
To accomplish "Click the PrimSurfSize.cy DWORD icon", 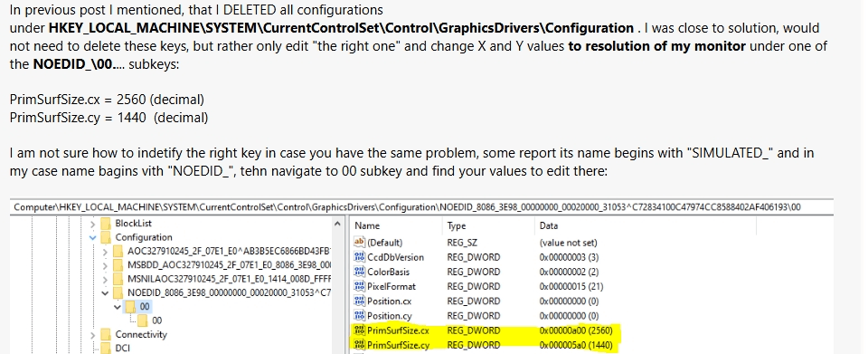I will tap(359, 345).
